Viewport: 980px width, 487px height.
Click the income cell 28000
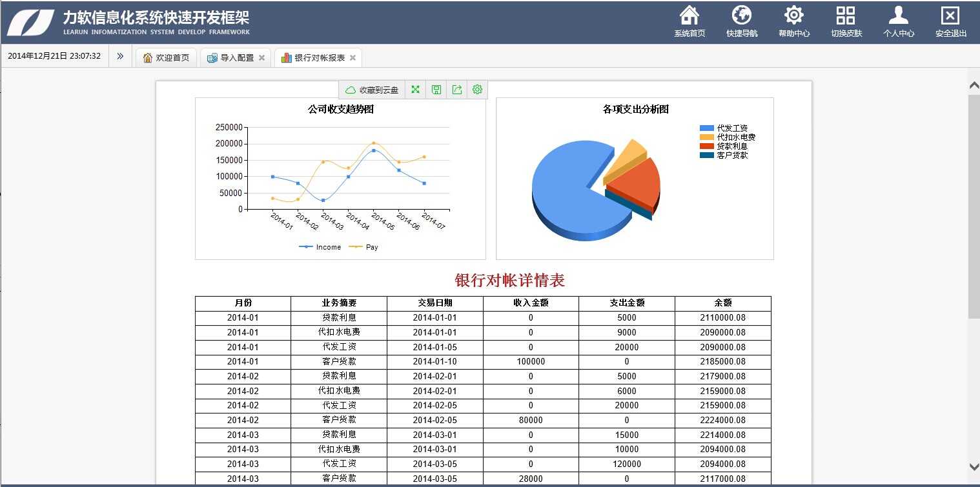[x=531, y=479]
